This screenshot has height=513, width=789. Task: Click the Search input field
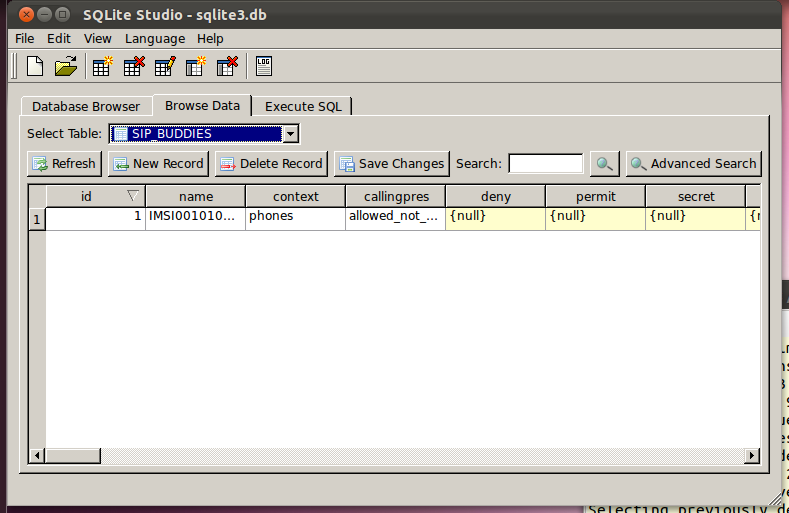point(545,164)
